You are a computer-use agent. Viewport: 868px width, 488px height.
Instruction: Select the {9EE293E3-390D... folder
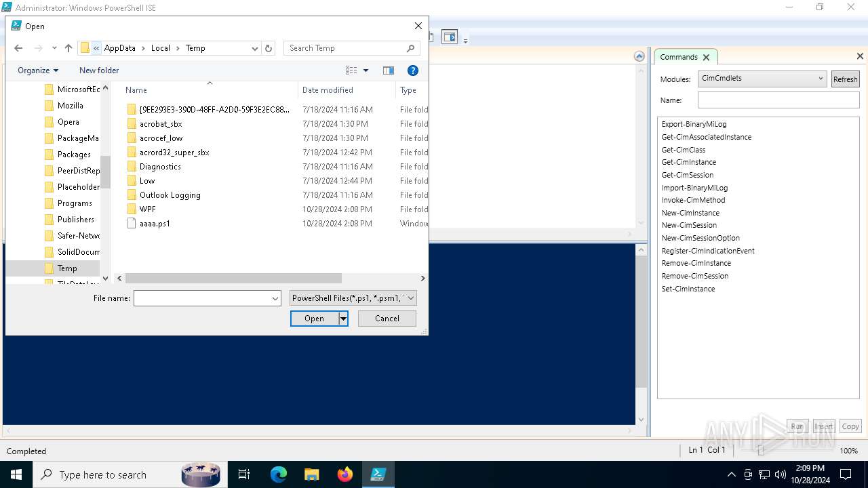pos(214,110)
